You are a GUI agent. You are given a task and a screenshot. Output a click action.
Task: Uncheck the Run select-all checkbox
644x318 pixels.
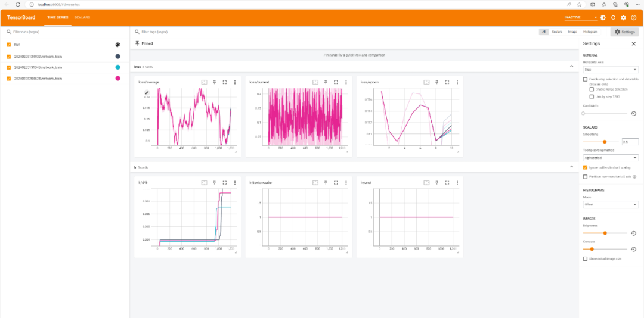(x=8, y=45)
